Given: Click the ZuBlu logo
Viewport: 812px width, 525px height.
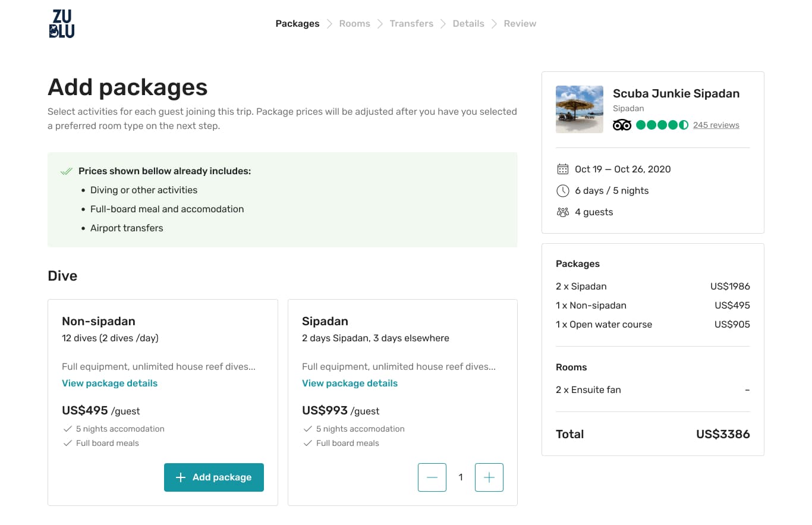Looking at the screenshot, I should point(62,24).
